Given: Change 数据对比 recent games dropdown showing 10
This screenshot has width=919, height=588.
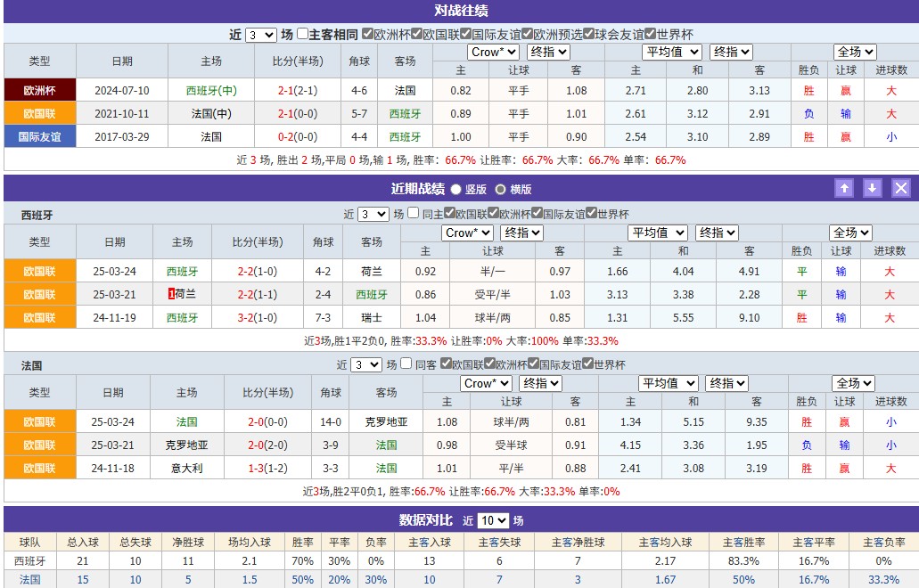Looking at the screenshot, I should click(x=493, y=520).
